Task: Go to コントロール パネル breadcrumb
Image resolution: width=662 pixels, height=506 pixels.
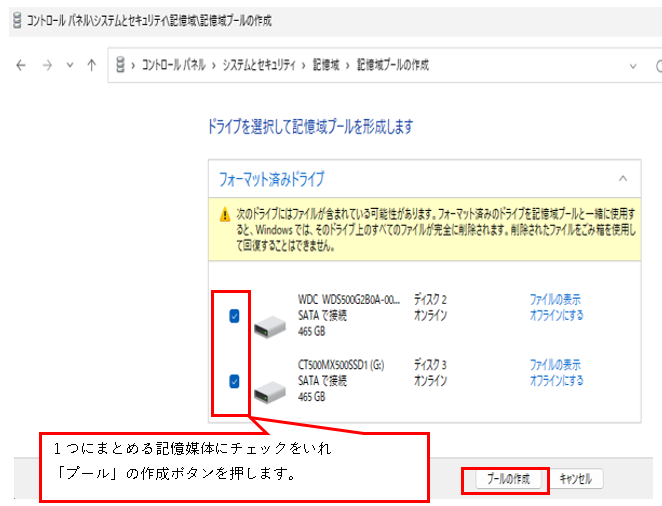Action: [176, 65]
